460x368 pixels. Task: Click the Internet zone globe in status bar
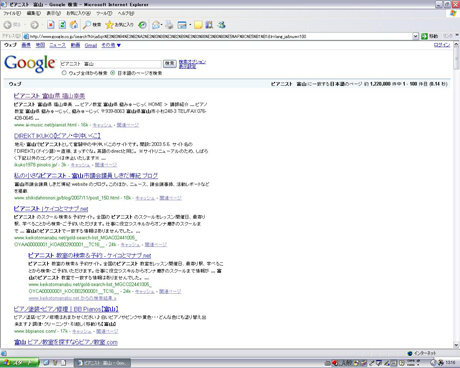[410, 353]
